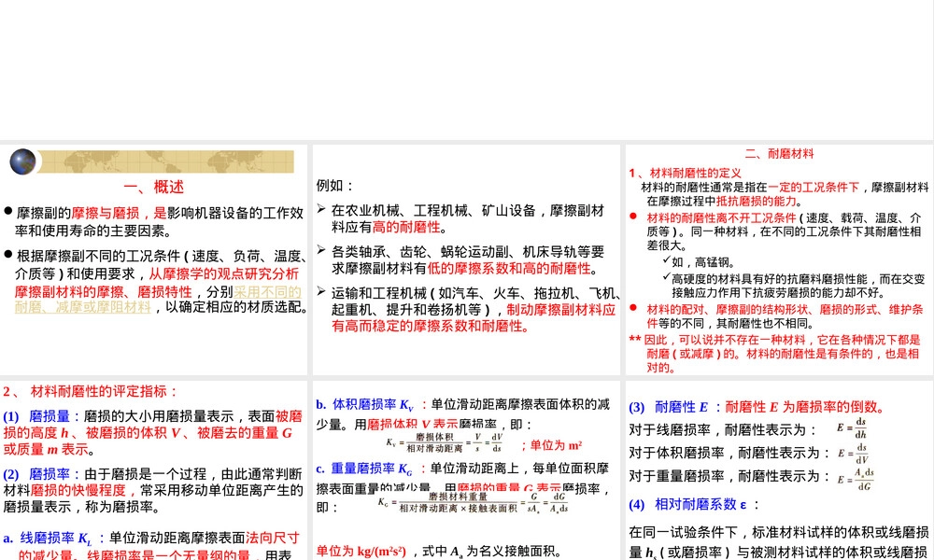Click the red note ；单位为 m²
The width and height of the screenshot is (934, 560).
point(551,445)
